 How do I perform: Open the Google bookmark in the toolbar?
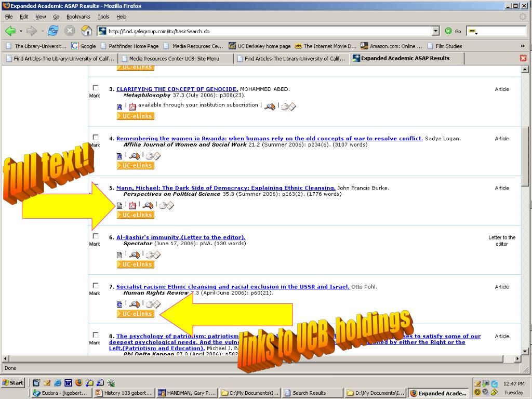(x=84, y=46)
